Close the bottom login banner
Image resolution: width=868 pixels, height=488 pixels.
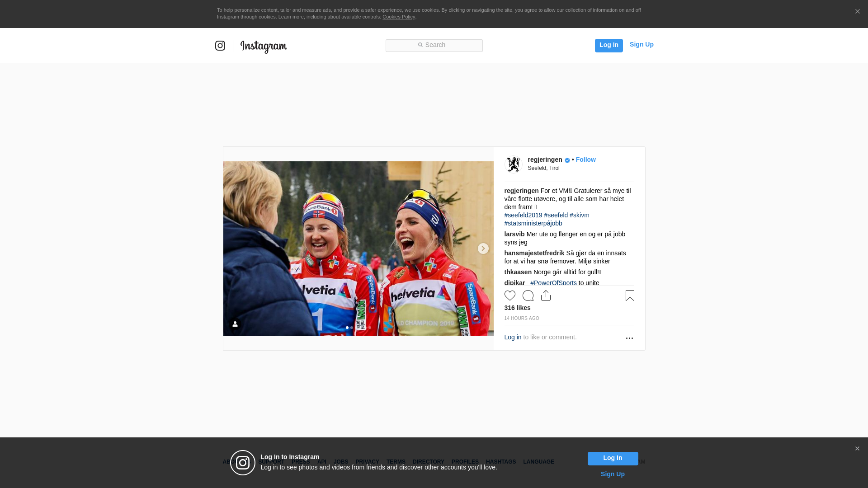(857, 449)
